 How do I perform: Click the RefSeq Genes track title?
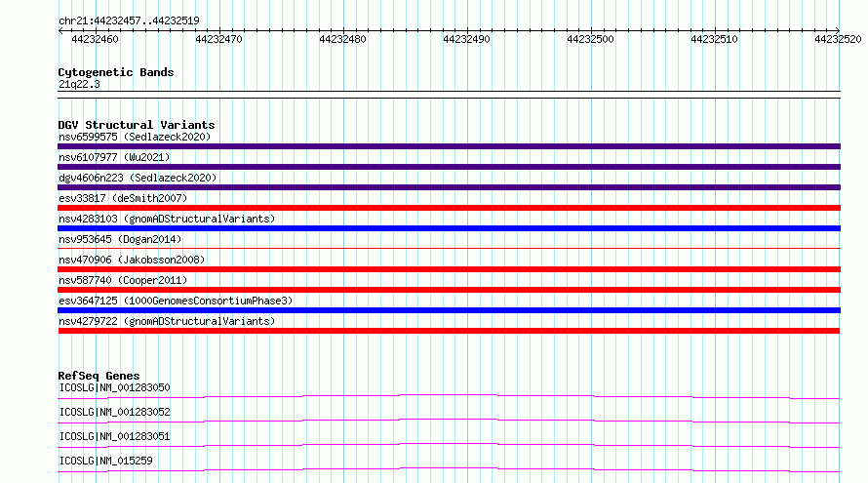pos(99,376)
